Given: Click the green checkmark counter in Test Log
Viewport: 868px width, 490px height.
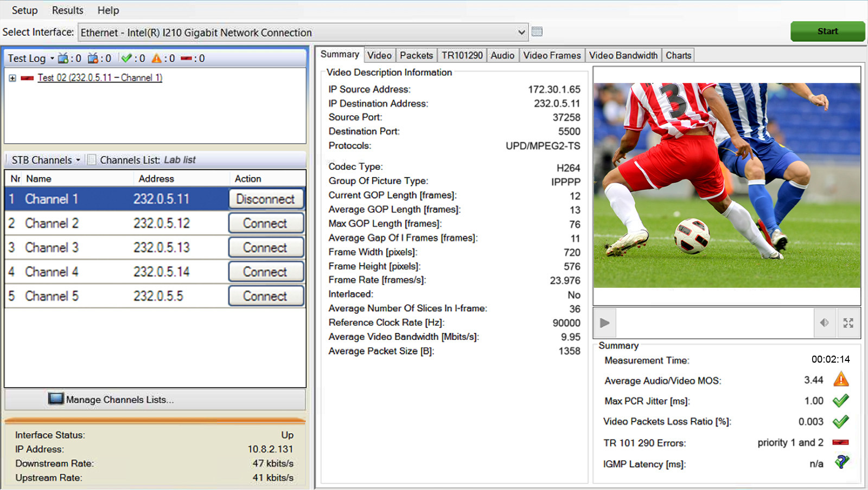Looking at the screenshot, I should 126,58.
